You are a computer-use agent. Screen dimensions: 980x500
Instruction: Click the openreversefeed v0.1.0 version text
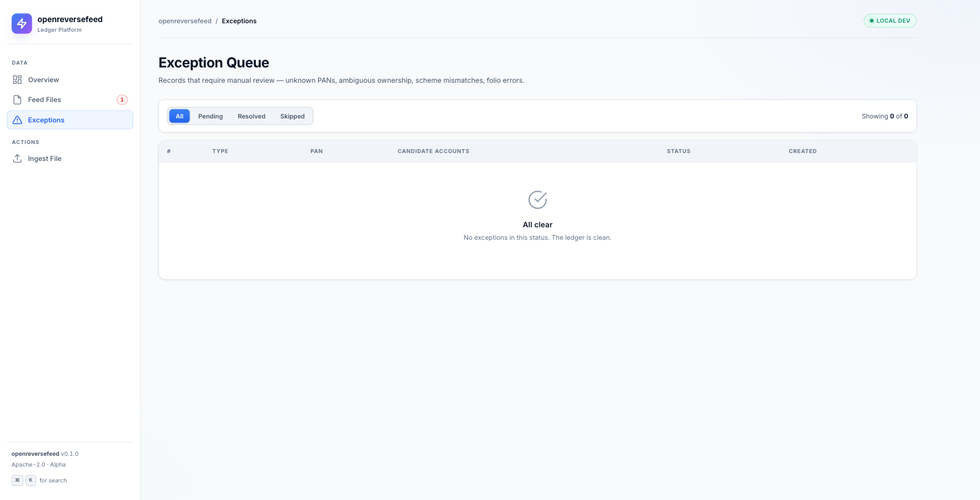[45, 454]
